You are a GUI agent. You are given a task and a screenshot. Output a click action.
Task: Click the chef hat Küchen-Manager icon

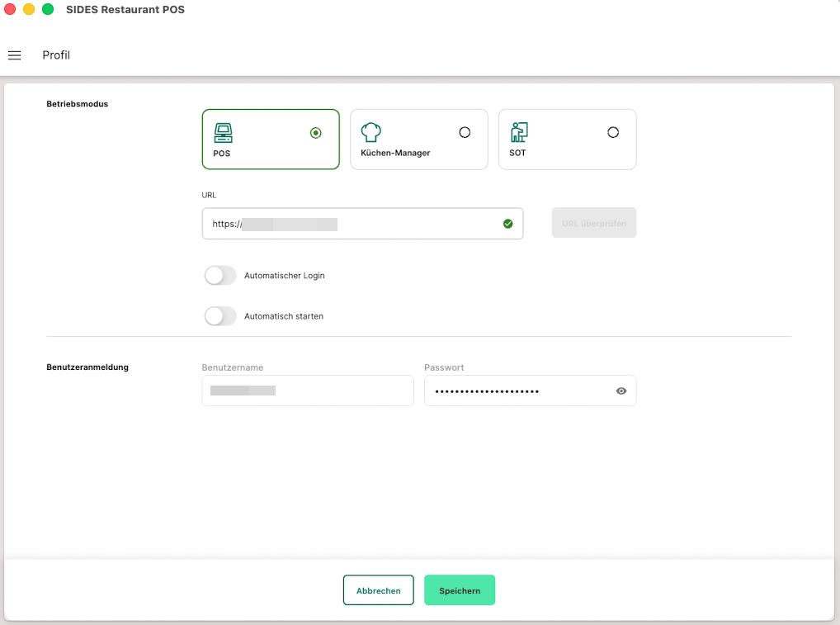pos(371,132)
